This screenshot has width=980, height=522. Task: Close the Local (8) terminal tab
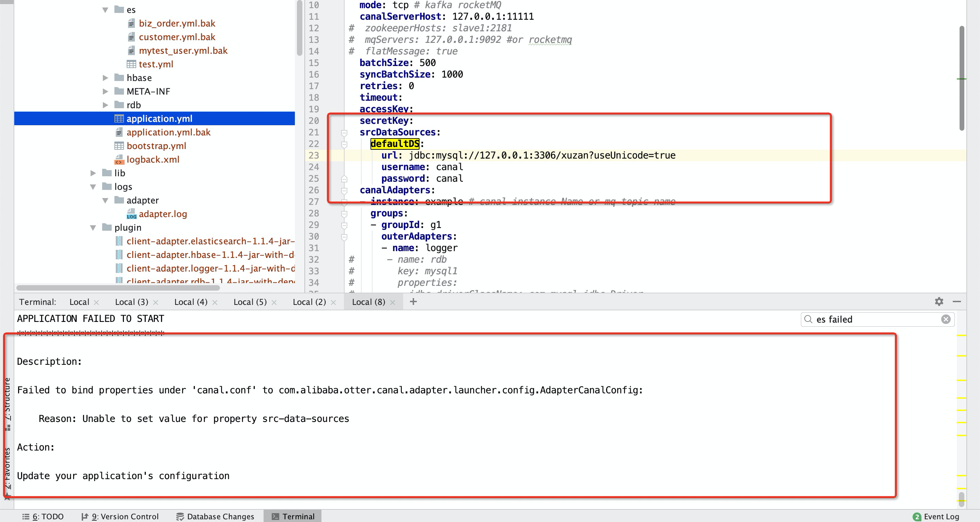click(393, 303)
